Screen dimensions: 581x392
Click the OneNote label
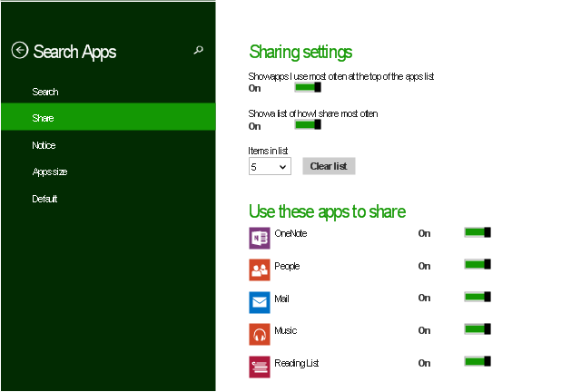290,233
